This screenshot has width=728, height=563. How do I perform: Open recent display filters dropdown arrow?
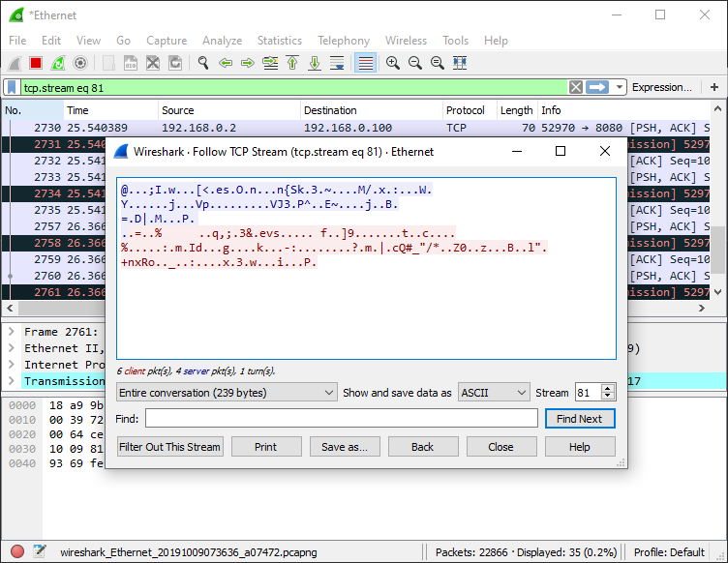pos(619,87)
